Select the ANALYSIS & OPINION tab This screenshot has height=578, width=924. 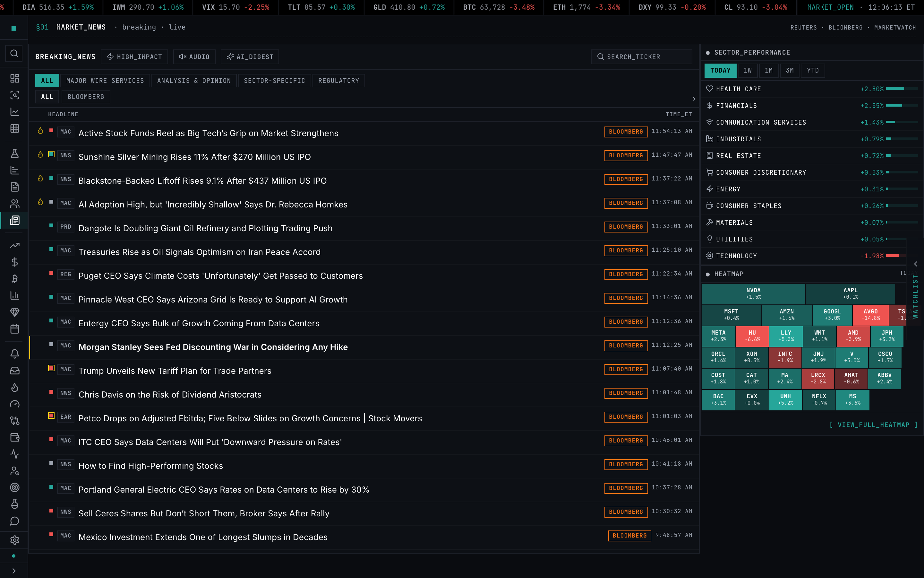coord(194,81)
